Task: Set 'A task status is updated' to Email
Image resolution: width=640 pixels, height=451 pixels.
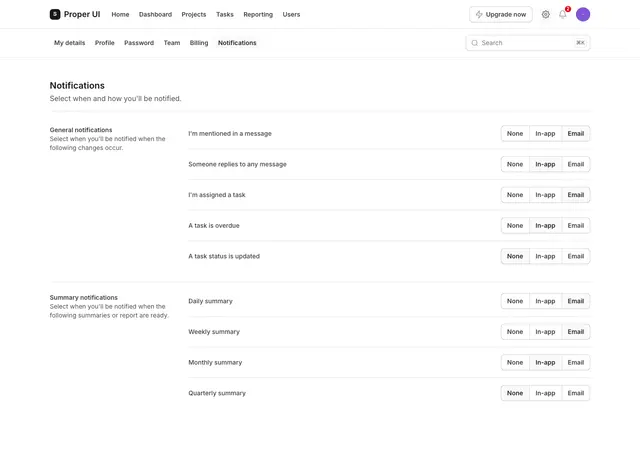Action: click(576, 256)
